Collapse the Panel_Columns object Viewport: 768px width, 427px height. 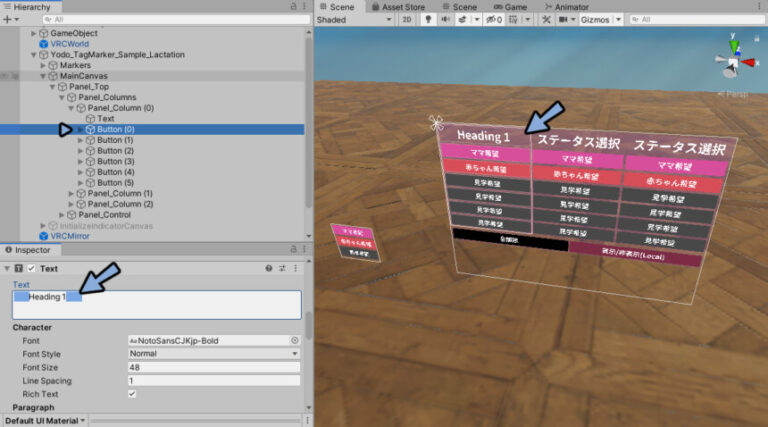(x=62, y=97)
